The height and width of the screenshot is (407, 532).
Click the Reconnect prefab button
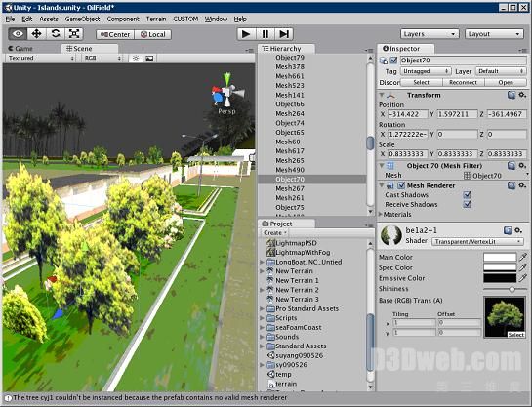point(463,82)
